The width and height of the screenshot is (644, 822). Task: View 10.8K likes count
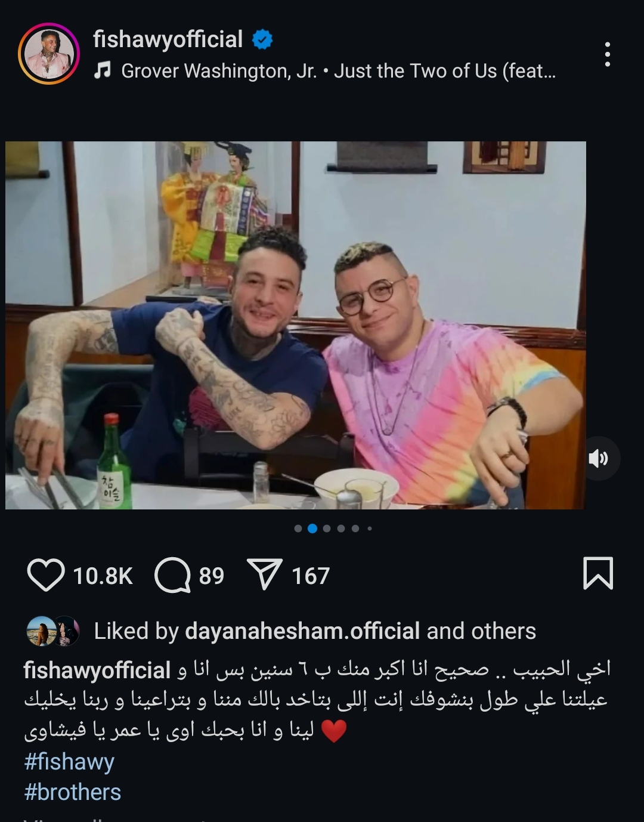pos(103,576)
